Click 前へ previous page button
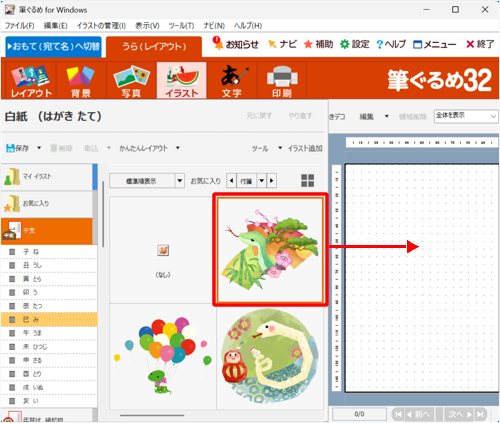500x423 pixels. click(419, 414)
